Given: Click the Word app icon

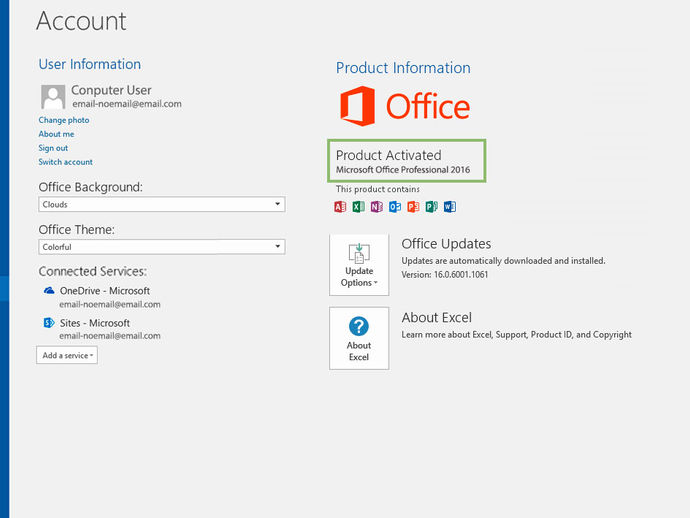Looking at the screenshot, I should click(450, 206).
